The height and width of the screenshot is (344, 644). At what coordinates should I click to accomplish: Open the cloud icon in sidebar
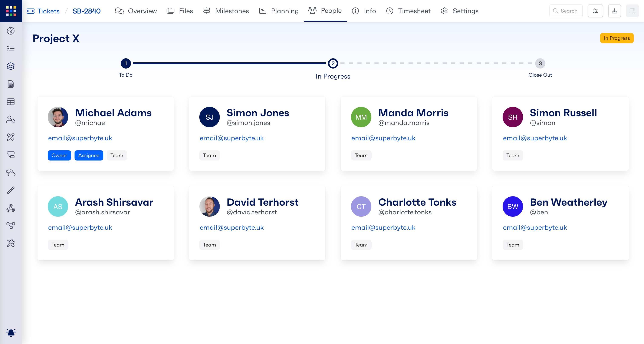[x=11, y=172]
